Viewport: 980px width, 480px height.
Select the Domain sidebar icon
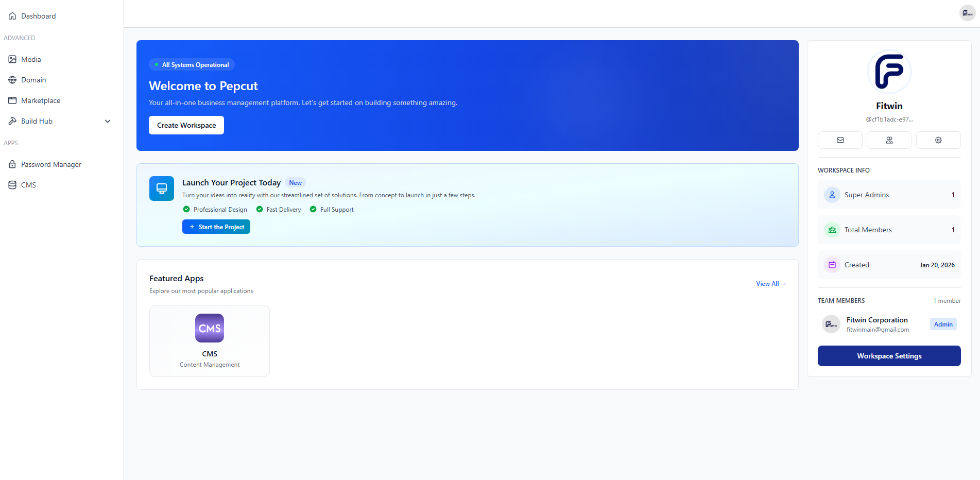[12, 80]
